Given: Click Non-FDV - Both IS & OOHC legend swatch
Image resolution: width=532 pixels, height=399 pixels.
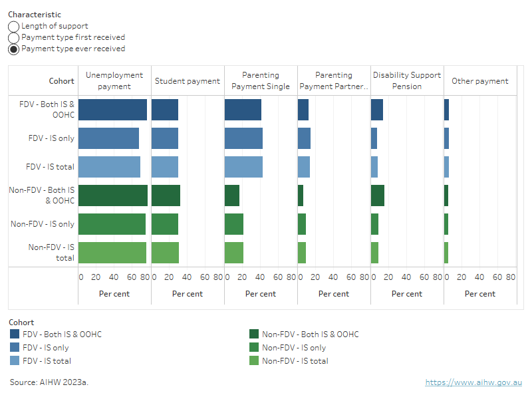Looking at the screenshot, I should (254, 334).
